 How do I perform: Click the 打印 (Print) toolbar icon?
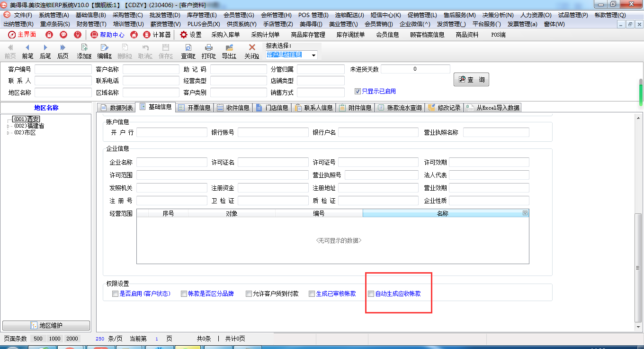click(x=208, y=47)
